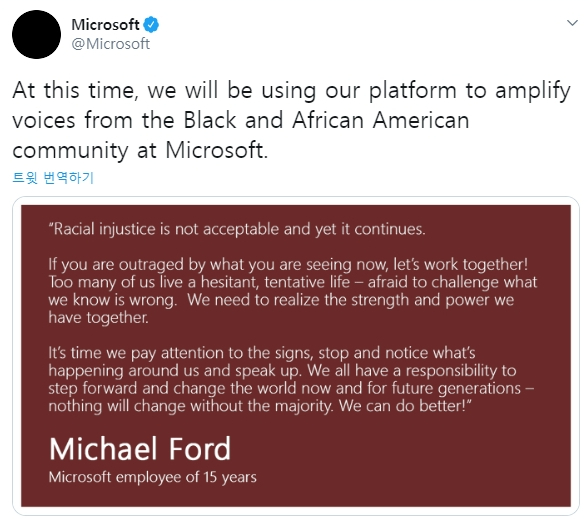Click the phrase 'Black and African American'

point(326,120)
